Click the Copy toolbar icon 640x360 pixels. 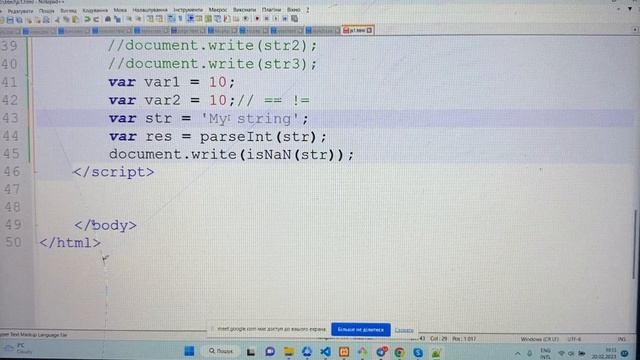click(66, 19)
